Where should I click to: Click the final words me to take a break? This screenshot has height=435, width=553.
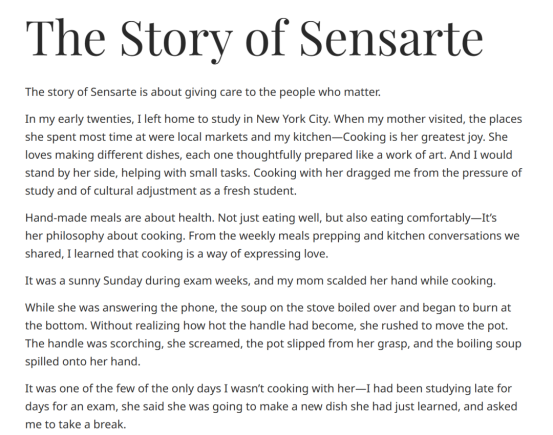pyautogui.click(x=75, y=424)
